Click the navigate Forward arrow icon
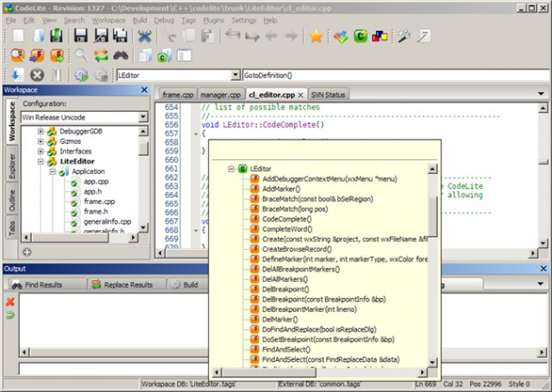552x392 pixels. (x=292, y=35)
